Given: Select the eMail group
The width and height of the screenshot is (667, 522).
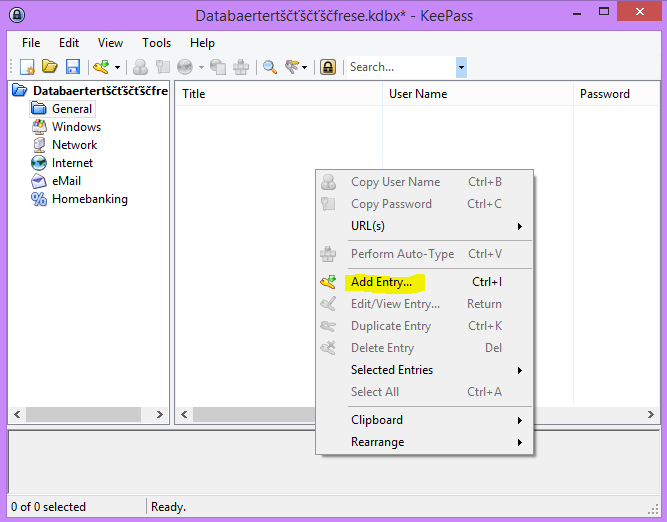Looking at the screenshot, I should pyautogui.click(x=66, y=181).
